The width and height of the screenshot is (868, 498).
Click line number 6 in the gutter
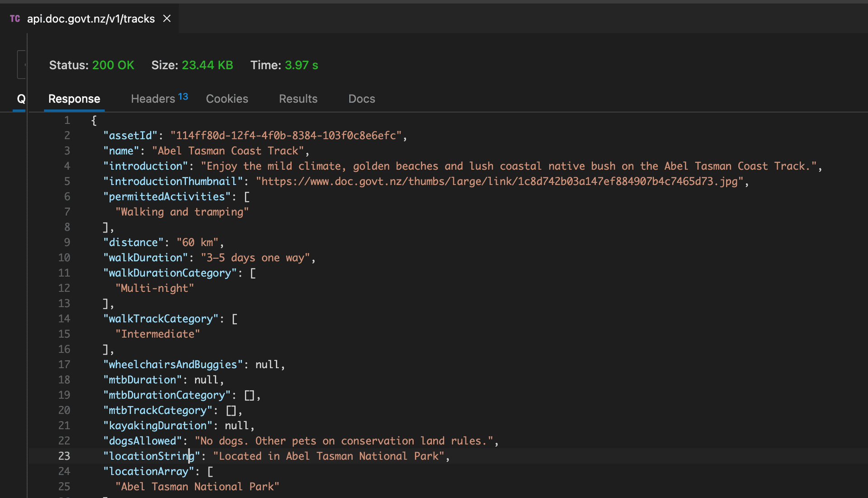(x=67, y=197)
